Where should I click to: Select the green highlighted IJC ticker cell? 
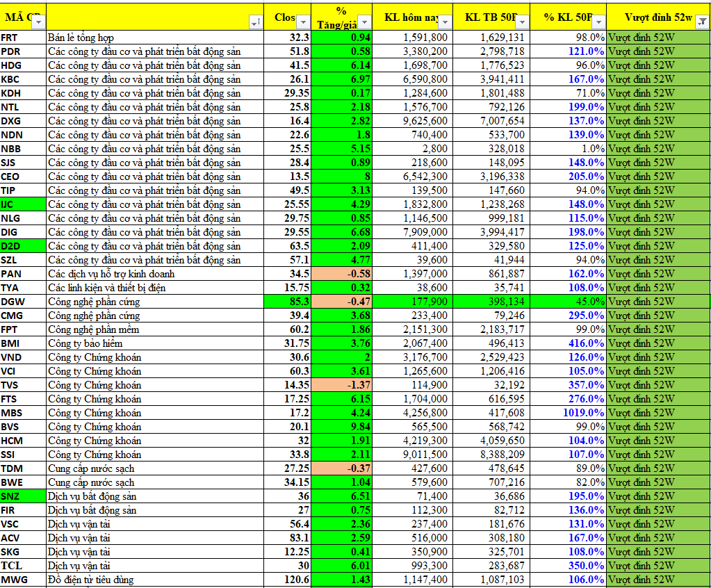(23, 204)
